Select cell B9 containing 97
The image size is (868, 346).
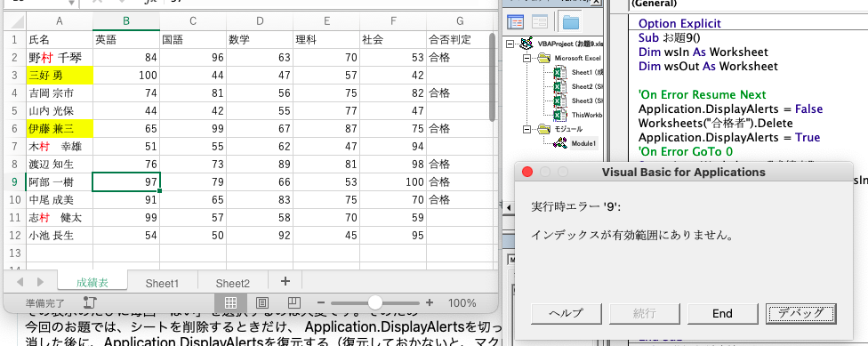coord(126,181)
